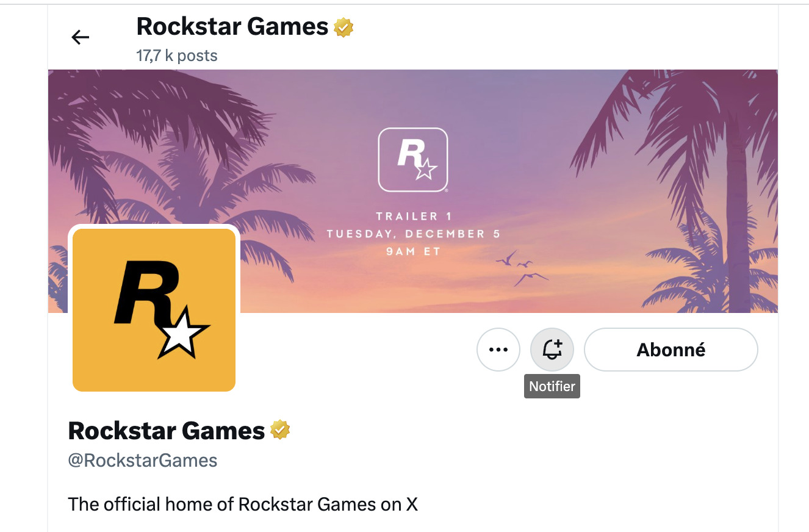Open the yellow Rockstar profile picture
The height and width of the screenshot is (532, 809).
154,310
